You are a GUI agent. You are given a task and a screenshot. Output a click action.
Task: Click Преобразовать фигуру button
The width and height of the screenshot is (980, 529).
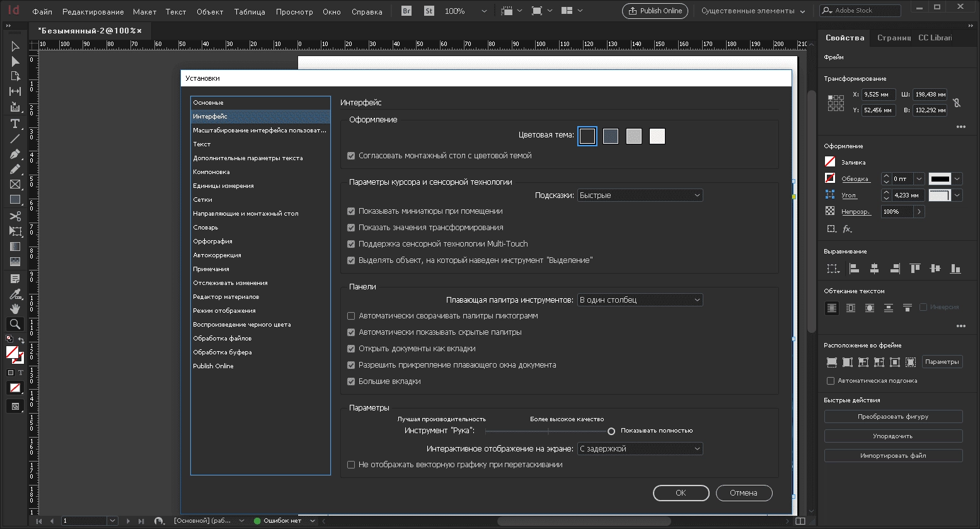pyautogui.click(x=893, y=417)
